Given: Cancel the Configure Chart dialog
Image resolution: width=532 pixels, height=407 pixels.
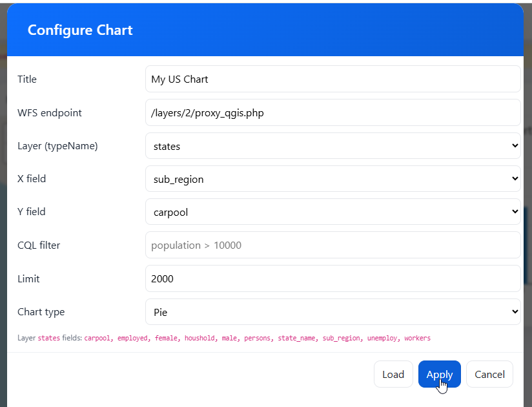Looking at the screenshot, I should click(x=489, y=374).
